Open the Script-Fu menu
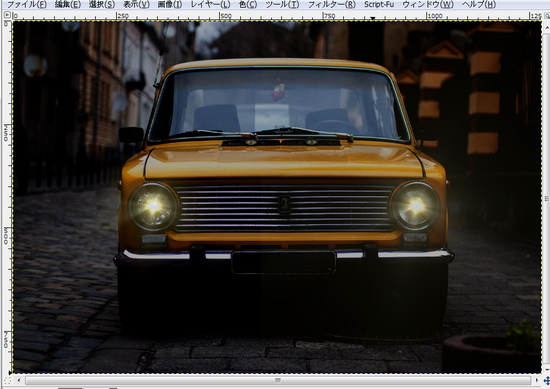This screenshot has width=550, height=389. (379, 5)
